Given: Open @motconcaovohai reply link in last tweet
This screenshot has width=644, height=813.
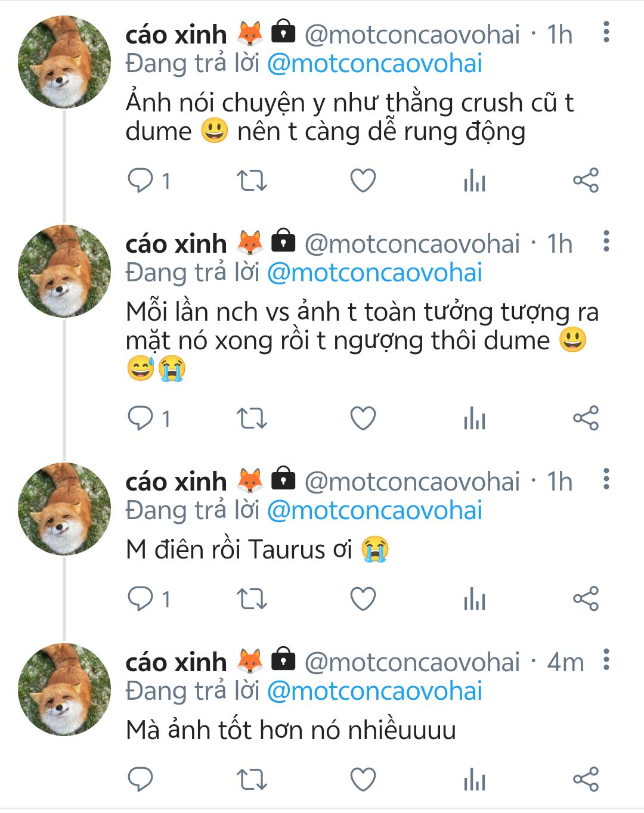Looking at the screenshot, I should [x=374, y=691].
